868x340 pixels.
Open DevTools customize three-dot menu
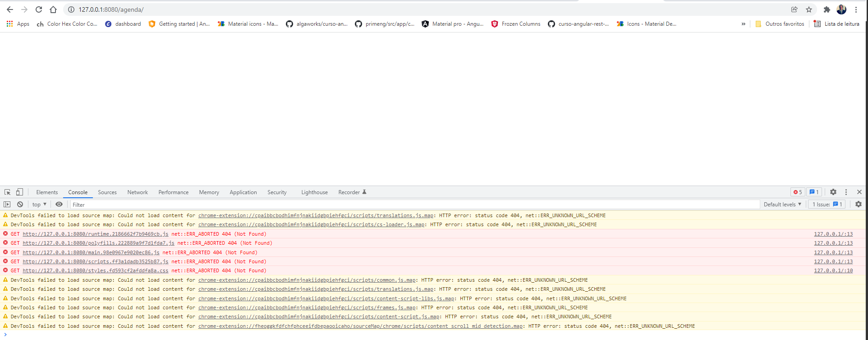(x=846, y=192)
